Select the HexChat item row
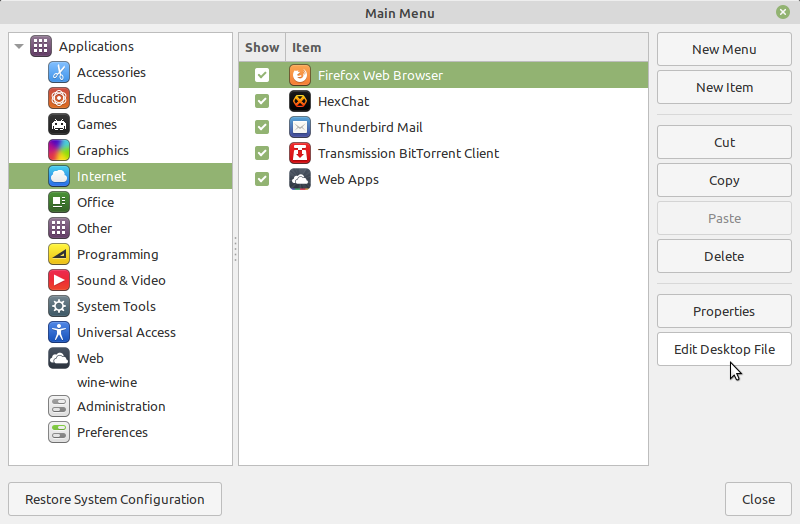800x524 pixels. [x=443, y=102]
